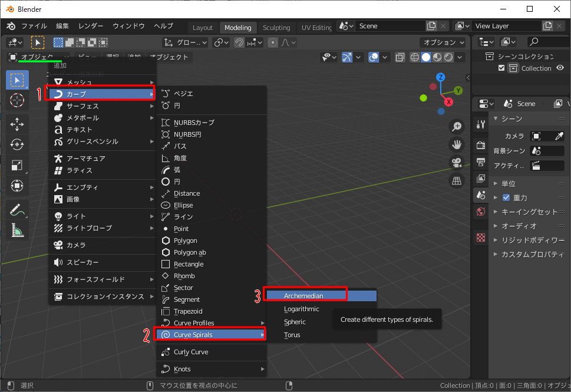571x392 pixels.
Task: Select the Cursor tool in the toolbar
Action: (16, 100)
